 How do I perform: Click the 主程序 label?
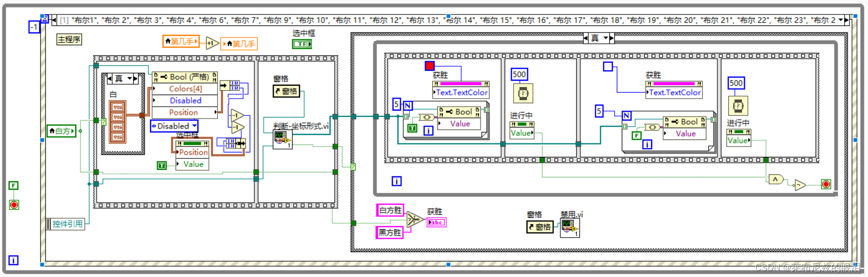[x=69, y=39]
